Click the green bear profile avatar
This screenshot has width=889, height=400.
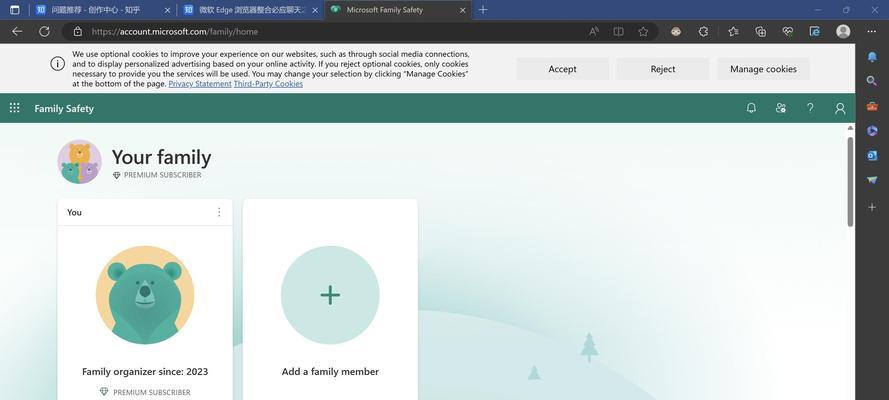tap(145, 295)
